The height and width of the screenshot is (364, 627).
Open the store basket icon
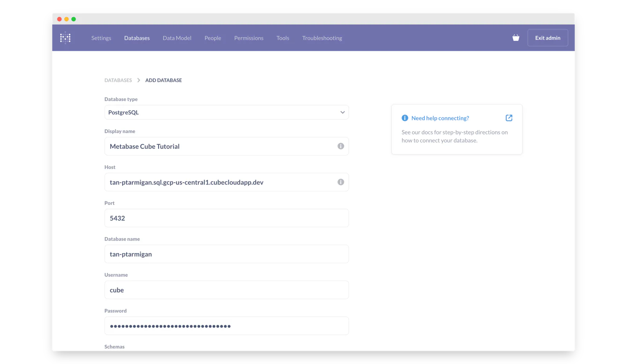point(516,38)
